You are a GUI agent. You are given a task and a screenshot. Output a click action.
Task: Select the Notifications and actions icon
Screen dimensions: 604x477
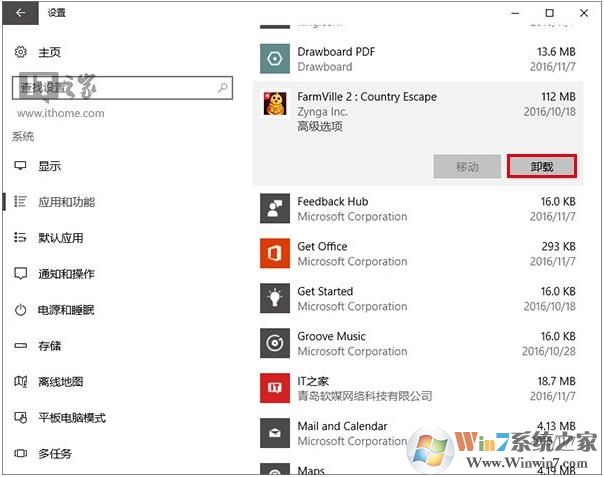20,274
